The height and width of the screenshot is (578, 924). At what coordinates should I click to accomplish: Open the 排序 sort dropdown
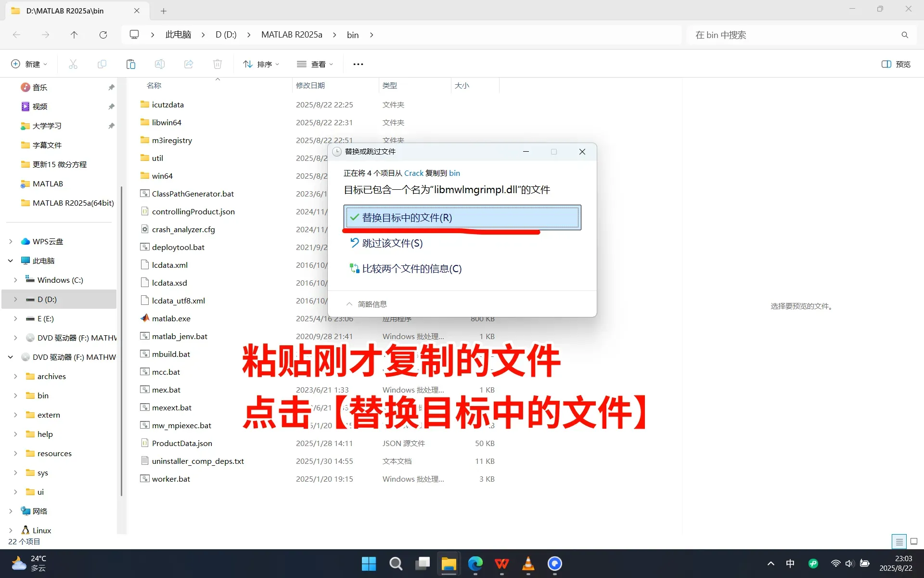coord(261,64)
